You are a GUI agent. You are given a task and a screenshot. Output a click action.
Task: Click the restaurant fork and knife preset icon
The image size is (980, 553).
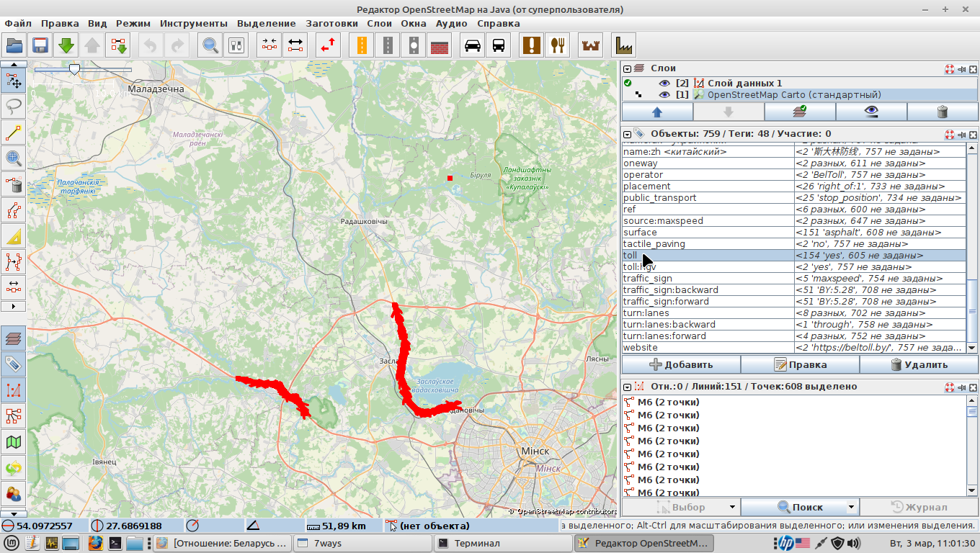pyautogui.click(x=557, y=45)
